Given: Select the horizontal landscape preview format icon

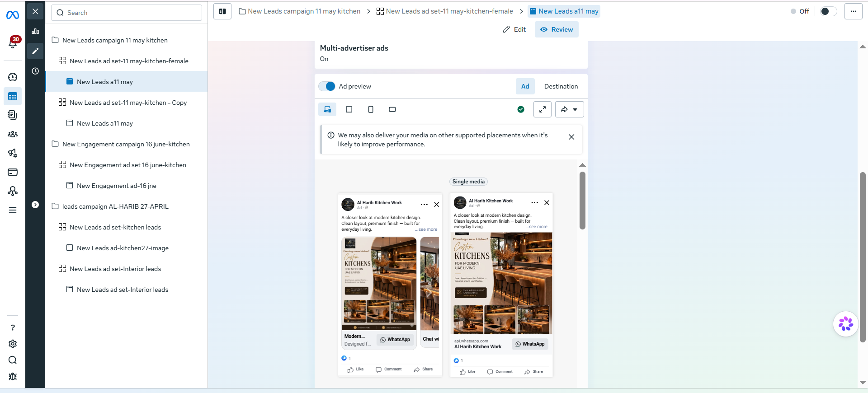Looking at the screenshot, I should [392, 109].
